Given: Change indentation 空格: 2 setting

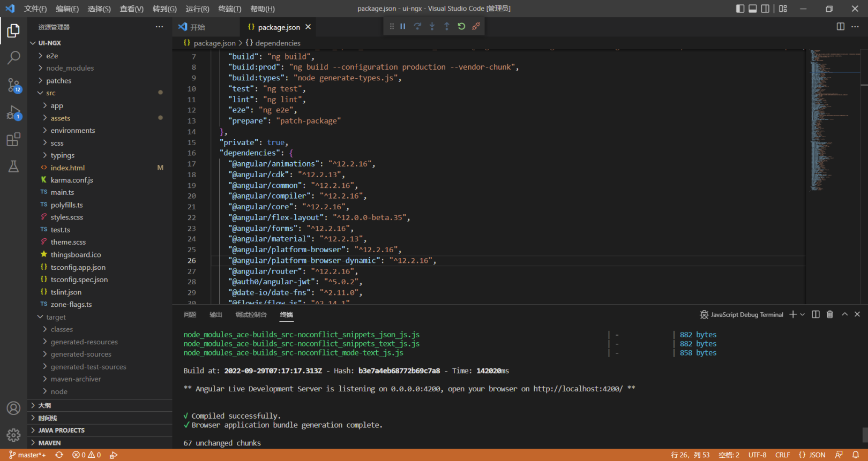Looking at the screenshot, I should tap(729, 455).
